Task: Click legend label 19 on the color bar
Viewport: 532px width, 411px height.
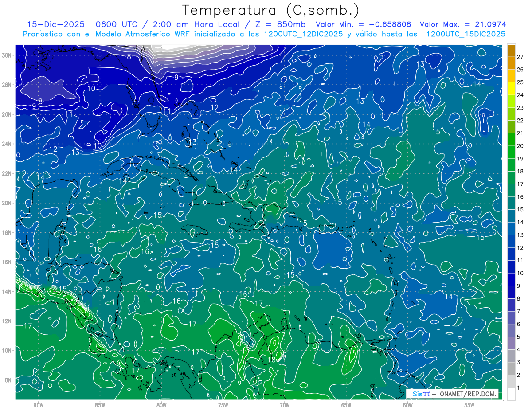Action: coord(520,159)
